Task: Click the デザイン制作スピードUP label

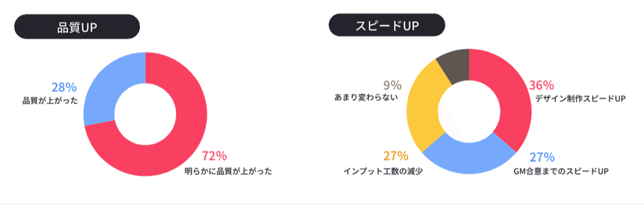Action: [x=580, y=99]
